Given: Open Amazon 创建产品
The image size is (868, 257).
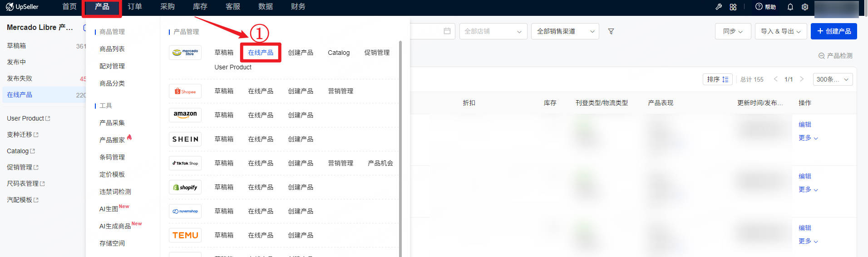Looking at the screenshot, I should [301, 115].
